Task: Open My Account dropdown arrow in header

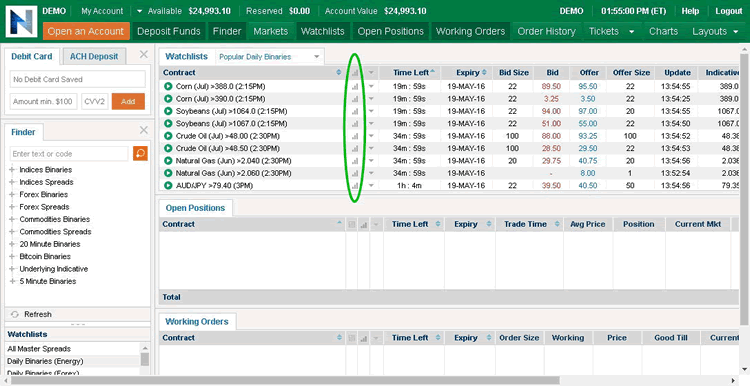Action: [139, 11]
